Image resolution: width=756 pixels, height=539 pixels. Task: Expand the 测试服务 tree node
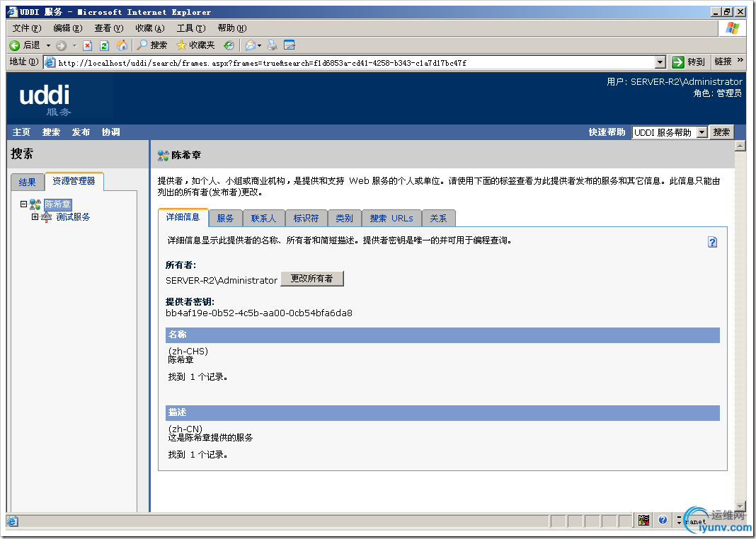35,216
